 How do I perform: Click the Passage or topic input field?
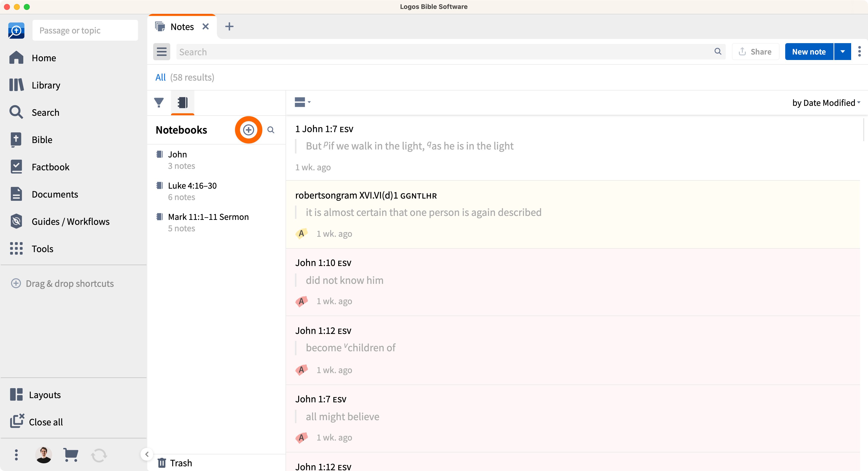coord(85,30)
